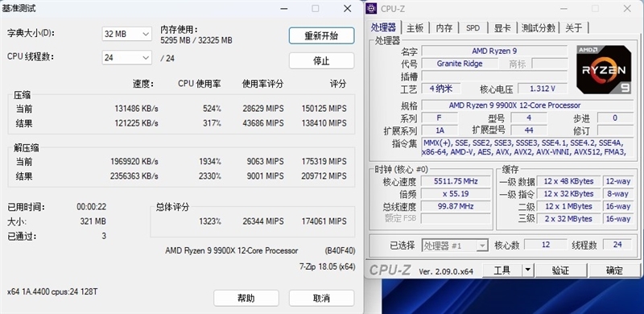Click the 验证 button
Image resolution: width=644 pixels, height=314 pixels.
click(560, 271)
